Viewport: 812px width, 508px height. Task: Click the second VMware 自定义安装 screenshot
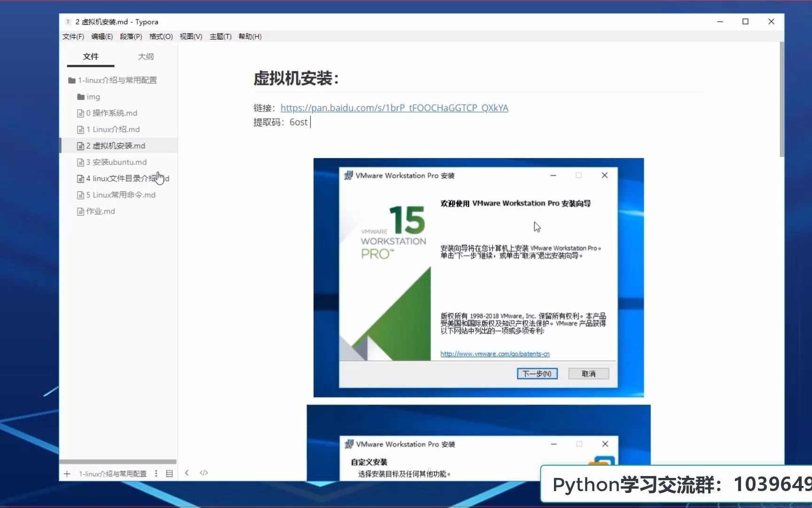[478, 443]
